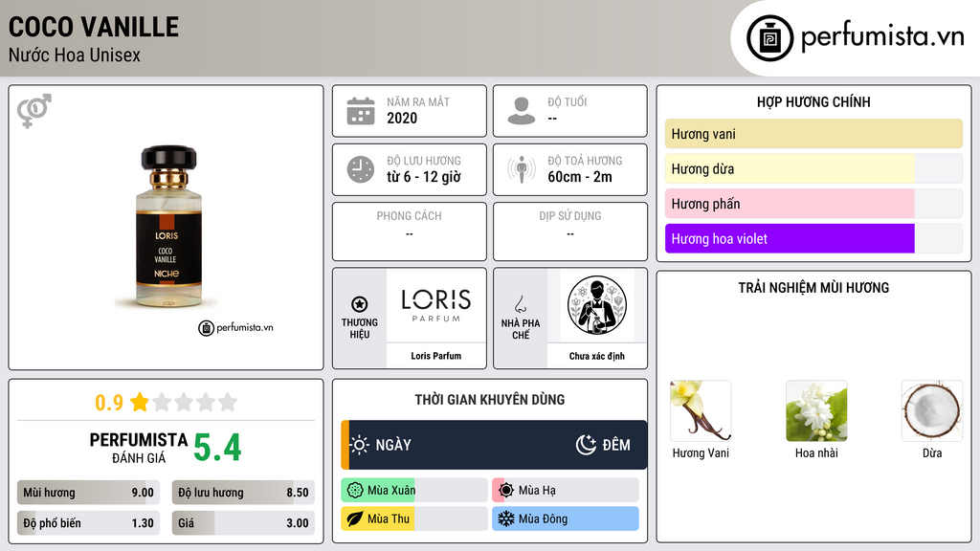Select the Mùa Hạ season bar
The height and width of the screenshot is (551, 980).
tap(566, 491)
